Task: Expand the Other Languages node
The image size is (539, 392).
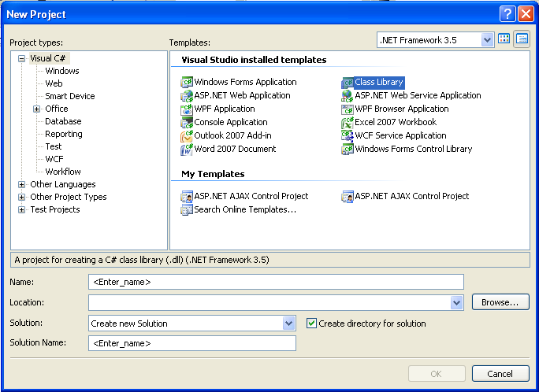Action: [21, 185]
